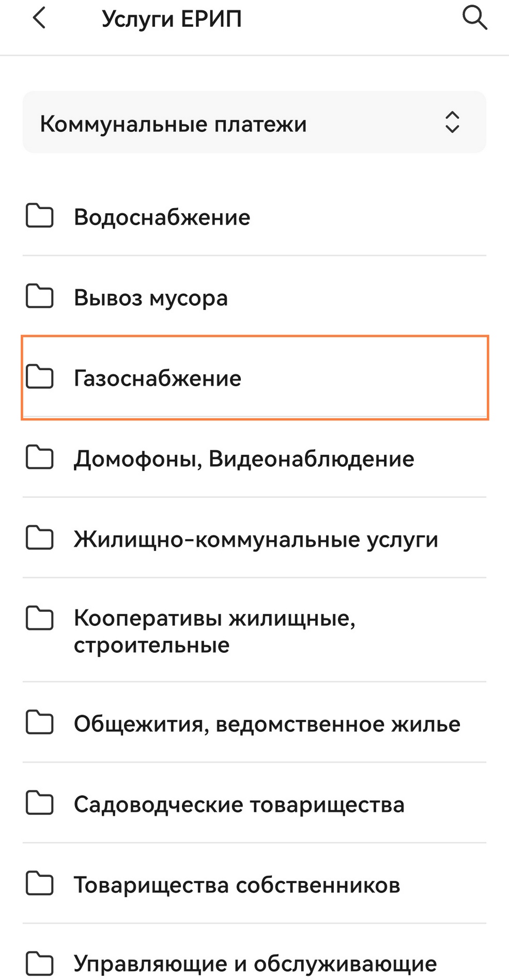
Task: Open Жилищно-коммунальные услуги
Action: [256, 540]
